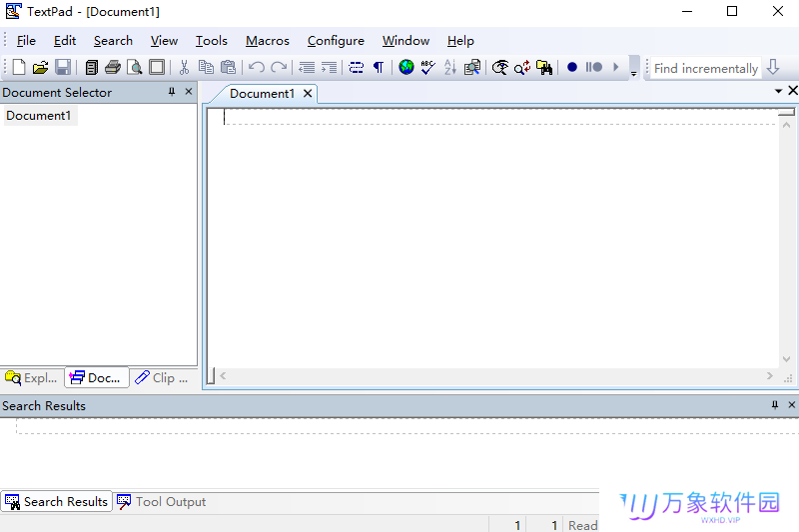Click the Read status bar indicator

coord(583,525)
